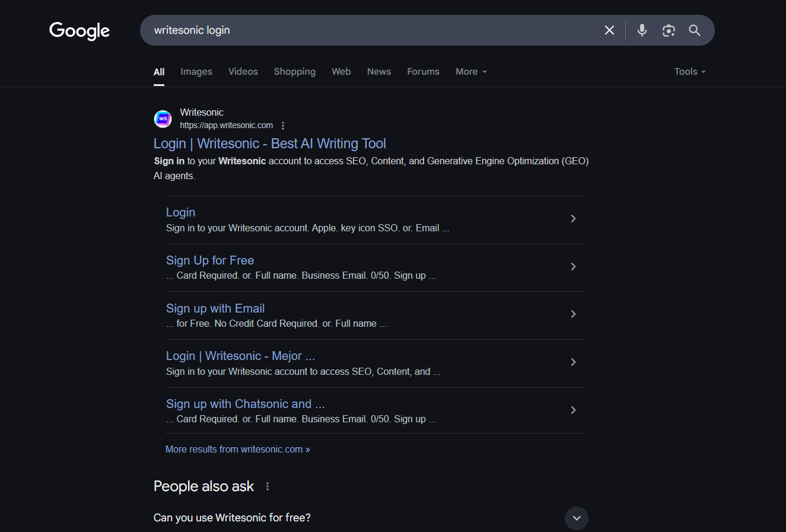Click the Login sitelink
The height and width of the screenshot is (532, 786).
(180, 212)
